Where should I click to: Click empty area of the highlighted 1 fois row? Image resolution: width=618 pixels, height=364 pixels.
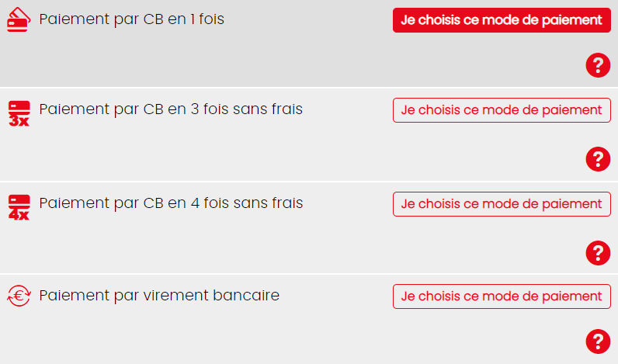coord(276,59)
